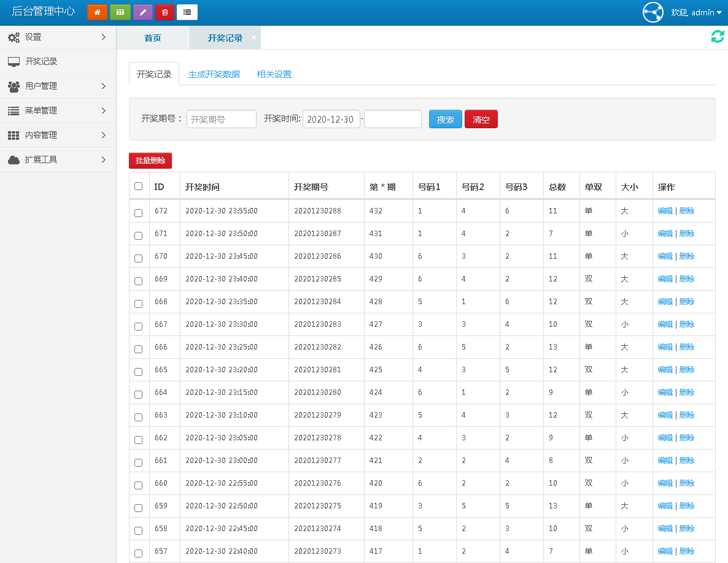Click the share network icon beside admin

click(653, 12)
